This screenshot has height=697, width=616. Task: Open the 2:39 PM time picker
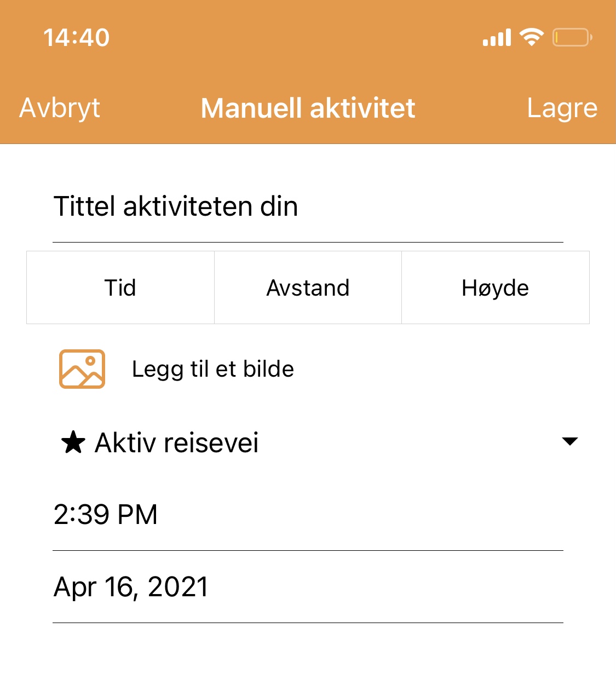click(x=308, y=515)
